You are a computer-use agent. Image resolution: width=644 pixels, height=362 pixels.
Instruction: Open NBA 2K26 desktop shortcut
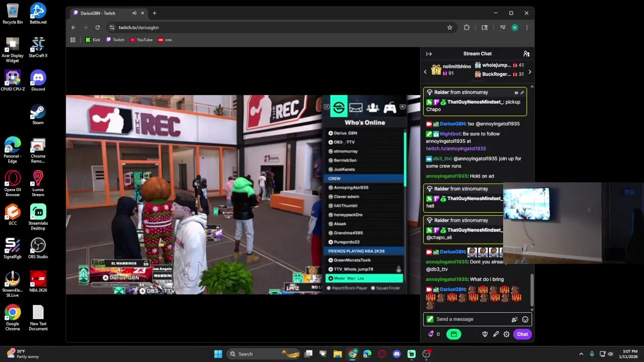click(38, 282)
